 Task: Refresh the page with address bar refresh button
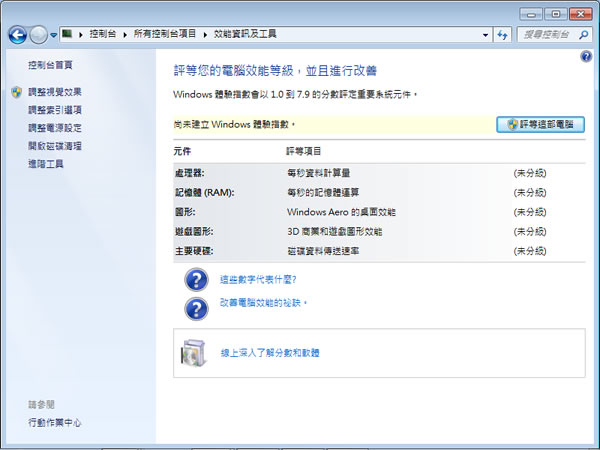pyautogui.click(x=502, y=35)
